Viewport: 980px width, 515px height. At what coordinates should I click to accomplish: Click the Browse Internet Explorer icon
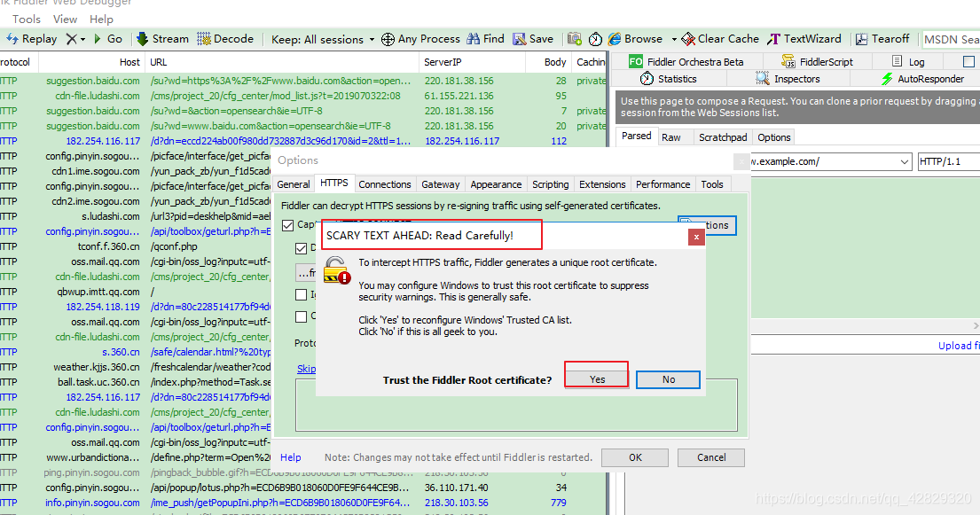click(x=615, y=39)
